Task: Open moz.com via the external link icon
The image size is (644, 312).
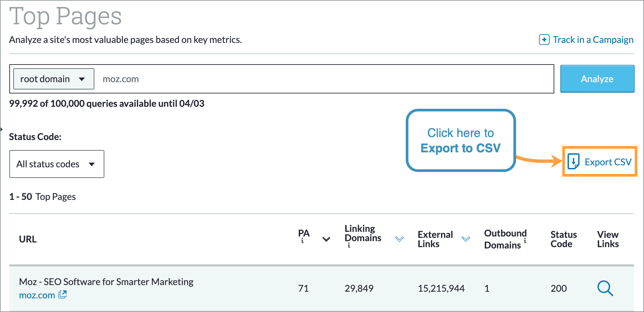Action: point(63,295)
